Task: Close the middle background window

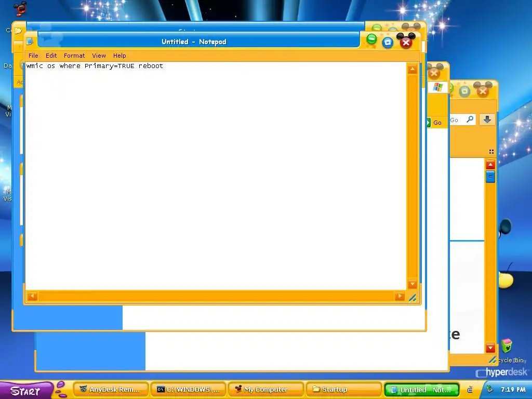Action: tap(434, 73)
